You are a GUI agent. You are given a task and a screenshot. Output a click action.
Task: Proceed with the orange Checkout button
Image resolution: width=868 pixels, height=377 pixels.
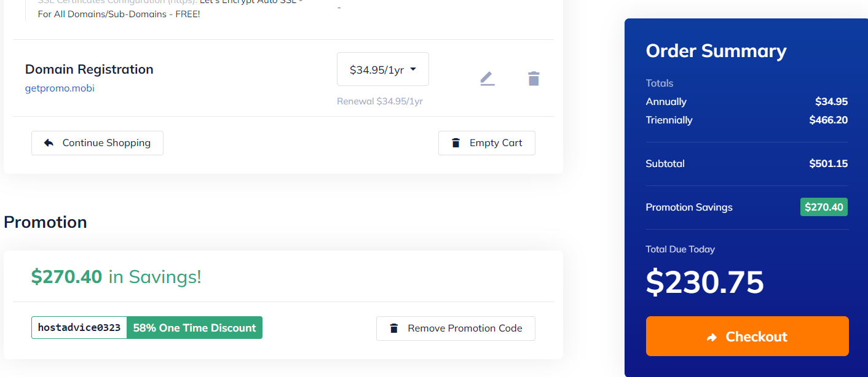tap(748, 336)
